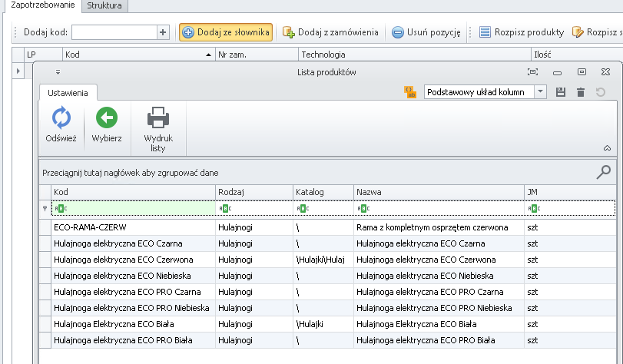Open the search magnifier icon in grid
Screen dimensions: 623x364
[x=603, y=173]
